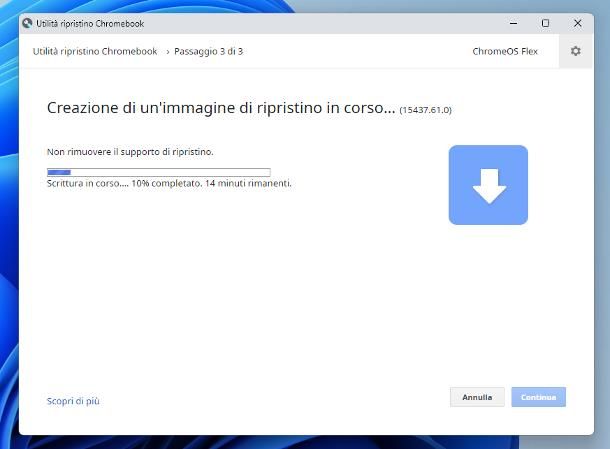Maximize the recovery utility window
610x449 pixels.
(545, 23)
